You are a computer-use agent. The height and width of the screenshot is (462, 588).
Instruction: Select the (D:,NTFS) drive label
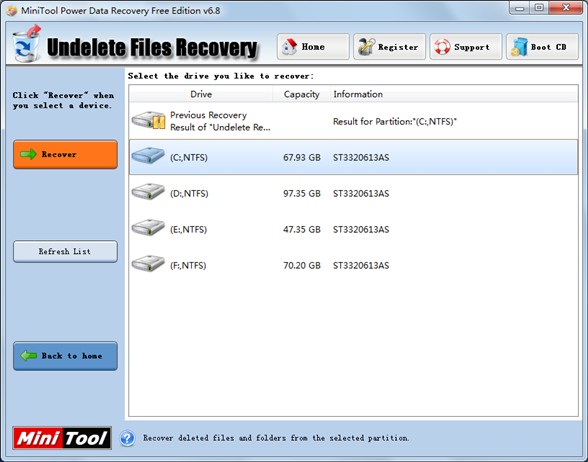point(189,194)
